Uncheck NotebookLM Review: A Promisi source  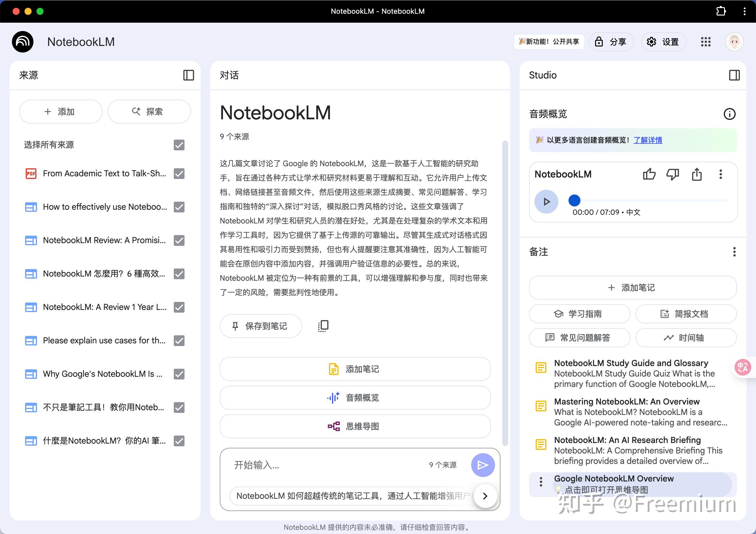pyautogui.click(x=179, y=240)
